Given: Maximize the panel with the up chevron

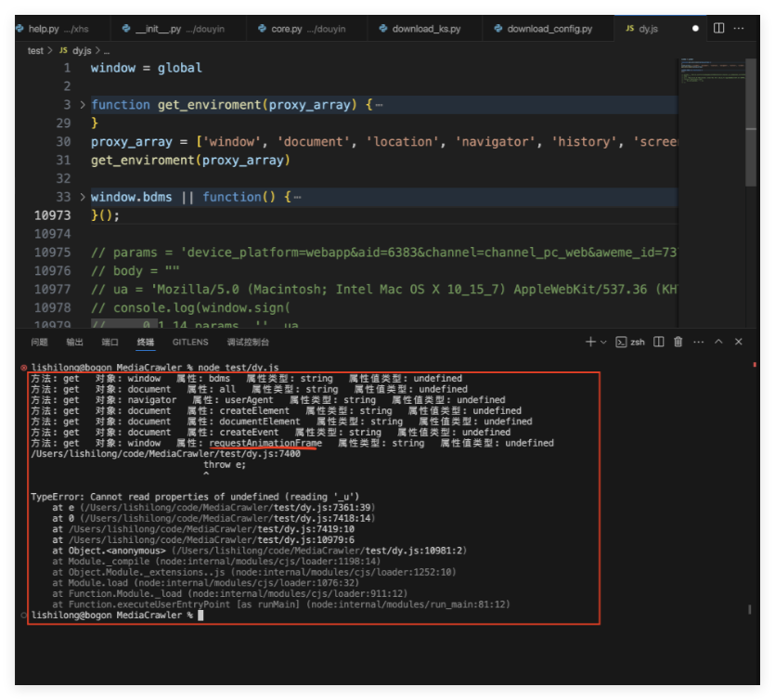Looking at the screenshot, I should pos(718,342).
